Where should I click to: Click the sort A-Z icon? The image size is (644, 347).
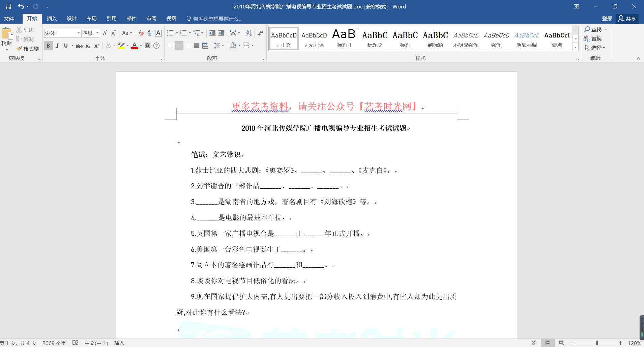point(249,33)
